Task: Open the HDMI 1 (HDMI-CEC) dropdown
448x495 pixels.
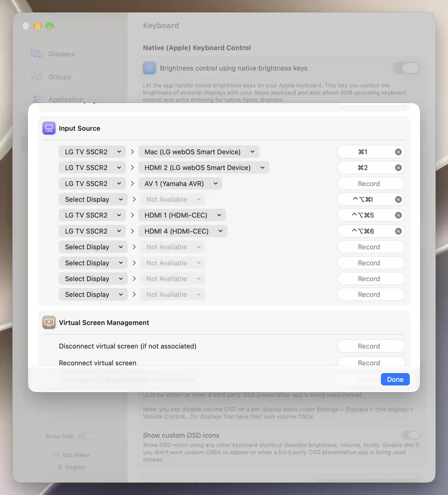Action: point(182,215)
